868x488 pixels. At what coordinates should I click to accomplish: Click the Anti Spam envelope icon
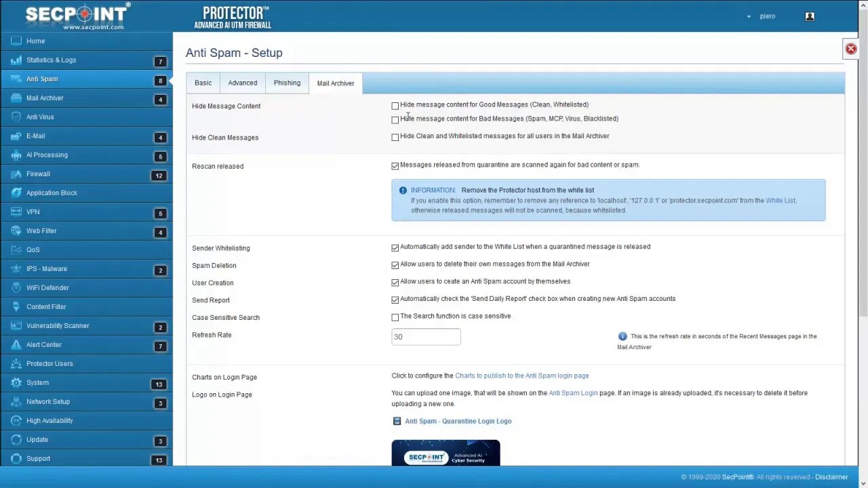[16, 79]
